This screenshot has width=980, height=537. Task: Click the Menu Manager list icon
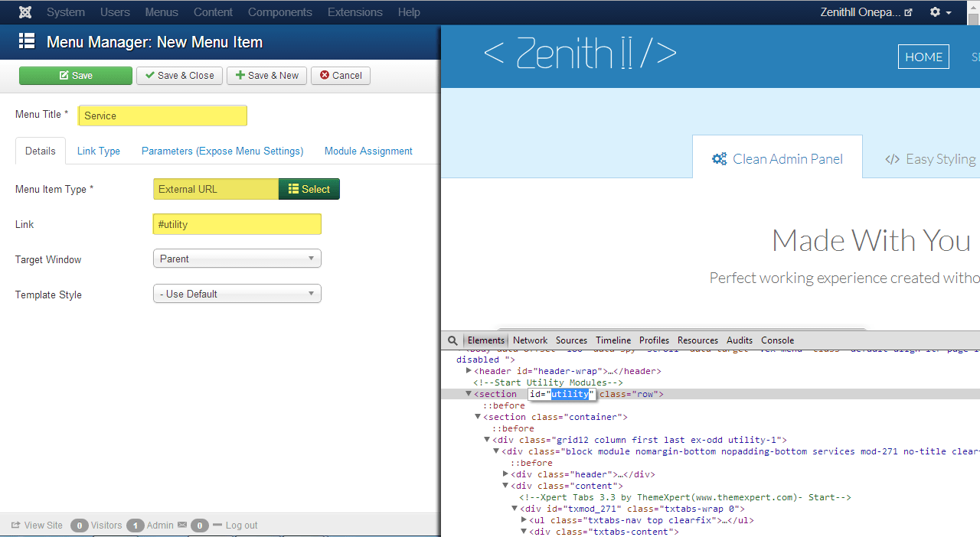28,41
